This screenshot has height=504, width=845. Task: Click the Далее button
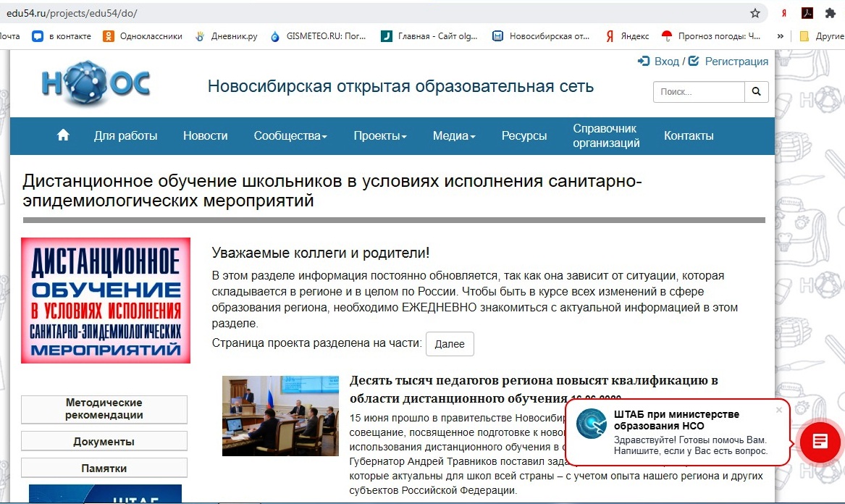[x=450, y=344]
